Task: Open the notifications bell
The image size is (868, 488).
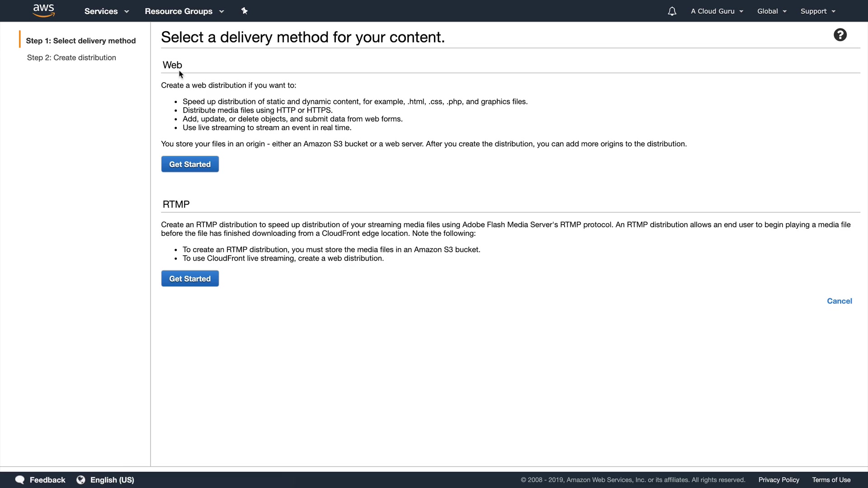Action: coord(672,11)
